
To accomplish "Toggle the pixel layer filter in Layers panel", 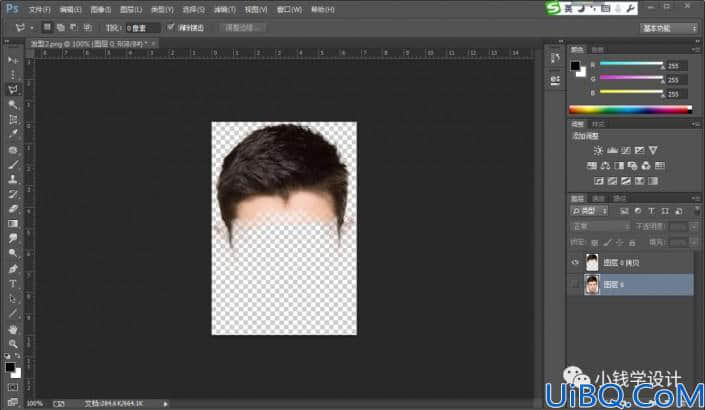I will point(624,211).
